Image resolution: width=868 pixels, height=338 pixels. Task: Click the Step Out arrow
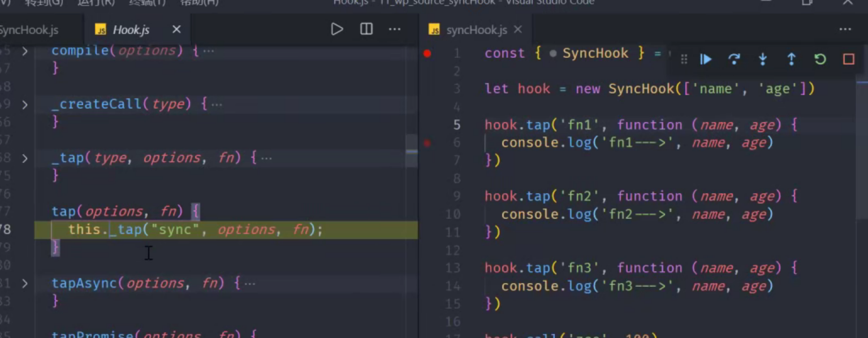[791, 59]
